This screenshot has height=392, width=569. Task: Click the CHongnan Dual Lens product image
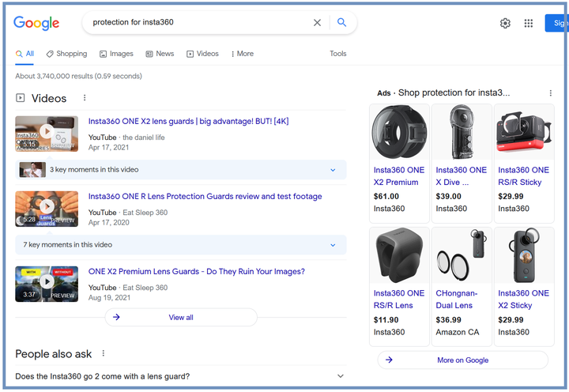pos(462,255)
